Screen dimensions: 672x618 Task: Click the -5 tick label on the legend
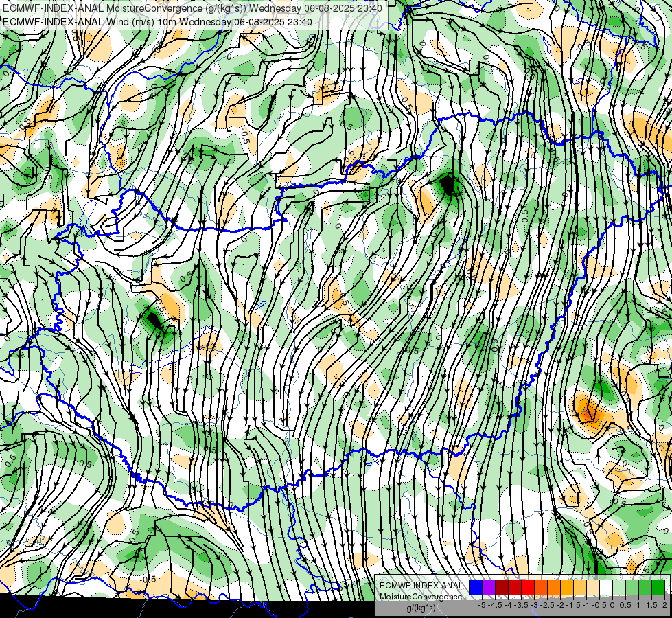482,605
